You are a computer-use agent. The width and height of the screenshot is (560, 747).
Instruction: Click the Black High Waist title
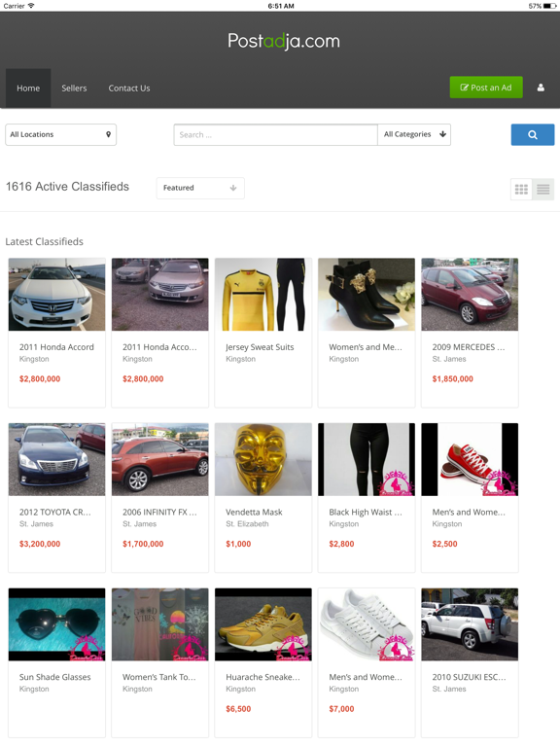click(366, 513)
